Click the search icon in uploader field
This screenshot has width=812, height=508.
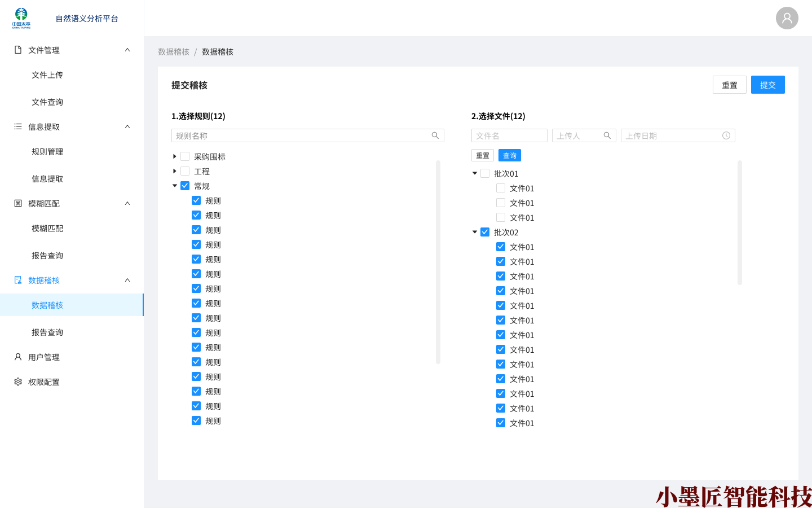click(x=607, y=135)
